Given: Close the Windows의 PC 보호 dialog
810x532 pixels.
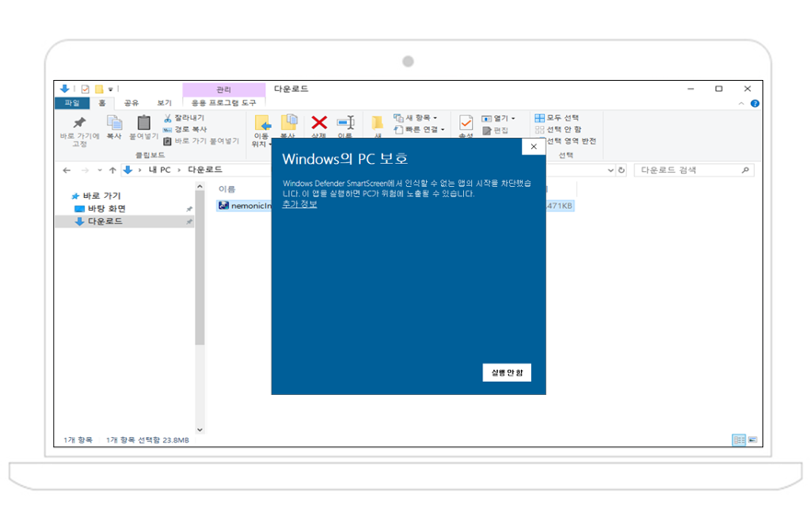Looking at the screenshot, I should click(x=534, y=146).
